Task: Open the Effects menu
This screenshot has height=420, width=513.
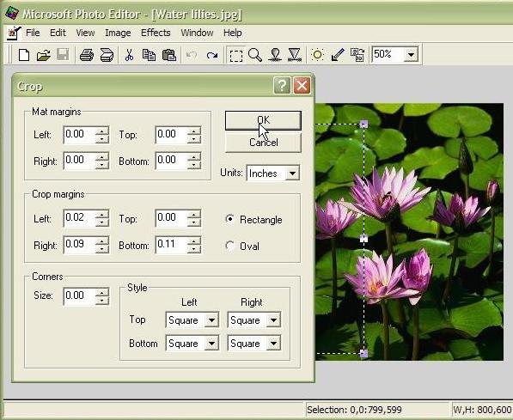Action: (x=156, y=33)
